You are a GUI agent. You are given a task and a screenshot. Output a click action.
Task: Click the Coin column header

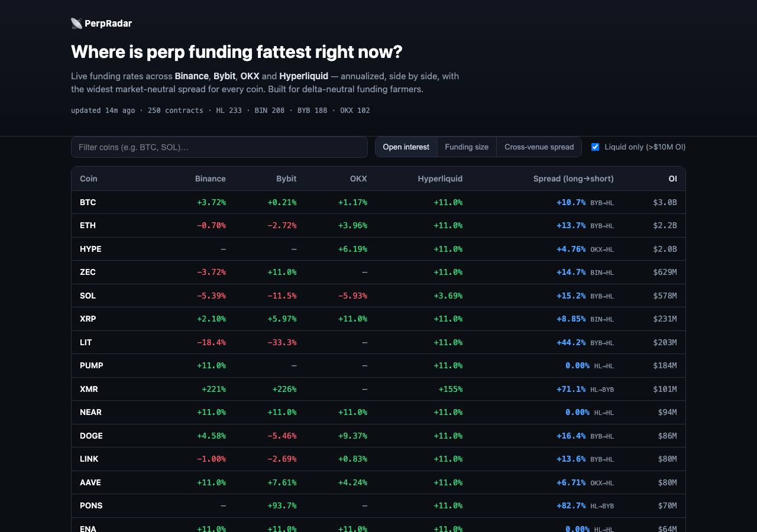click(89, 179)
